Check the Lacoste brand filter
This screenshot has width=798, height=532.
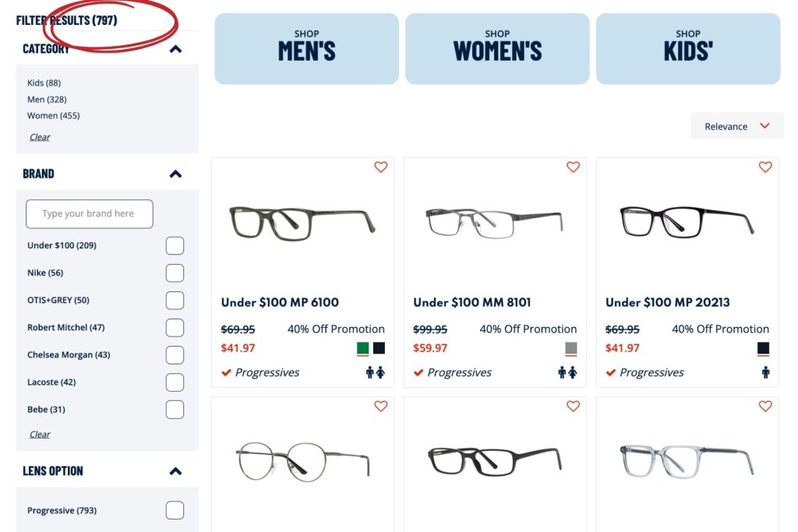point(175,382)
